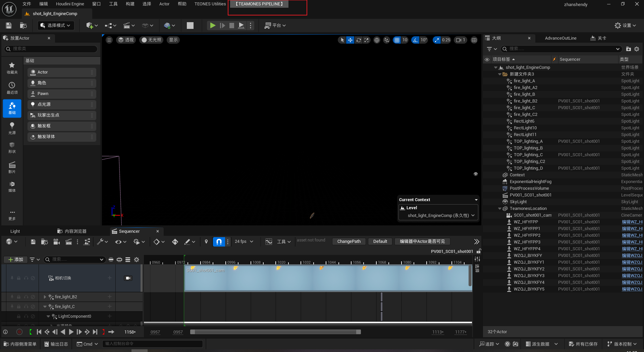This screenshot has width=644, height=352.
Task: Toggle Sequencer magnet snapping button
Action: click(x=219, y=241)
